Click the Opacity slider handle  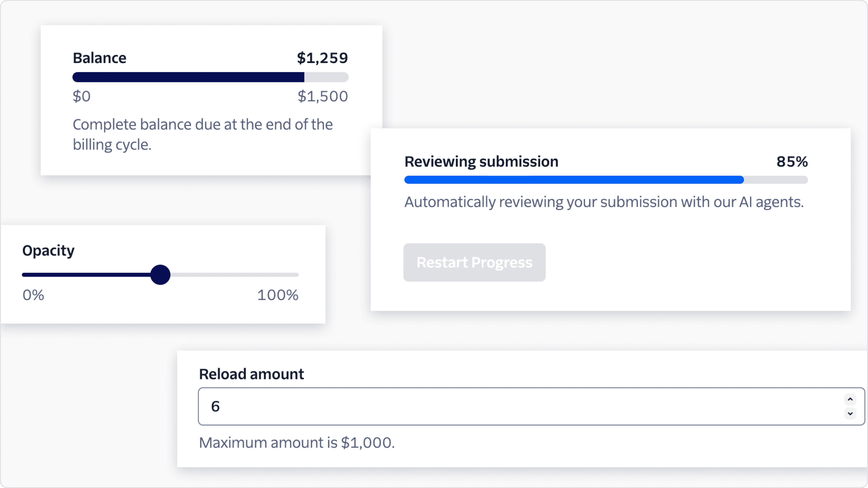(x=160, y=275)
